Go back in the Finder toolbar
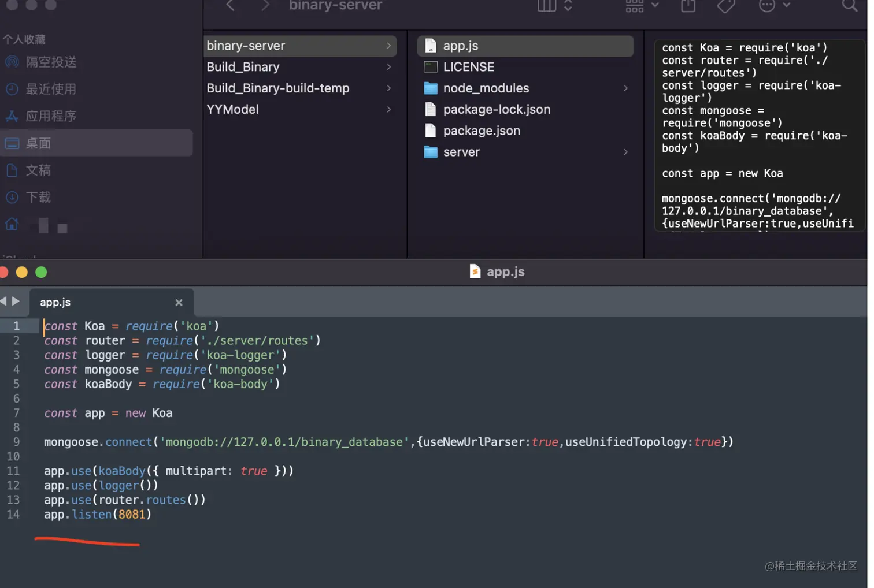Image resolution: width=874 pixels, height=588 pixels. click(x=230, y=5)
